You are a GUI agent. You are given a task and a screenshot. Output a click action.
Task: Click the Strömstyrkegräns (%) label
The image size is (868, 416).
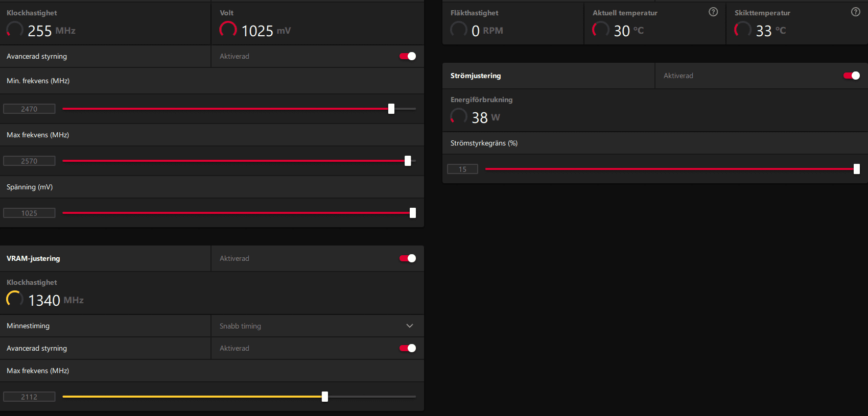(484, 143)
